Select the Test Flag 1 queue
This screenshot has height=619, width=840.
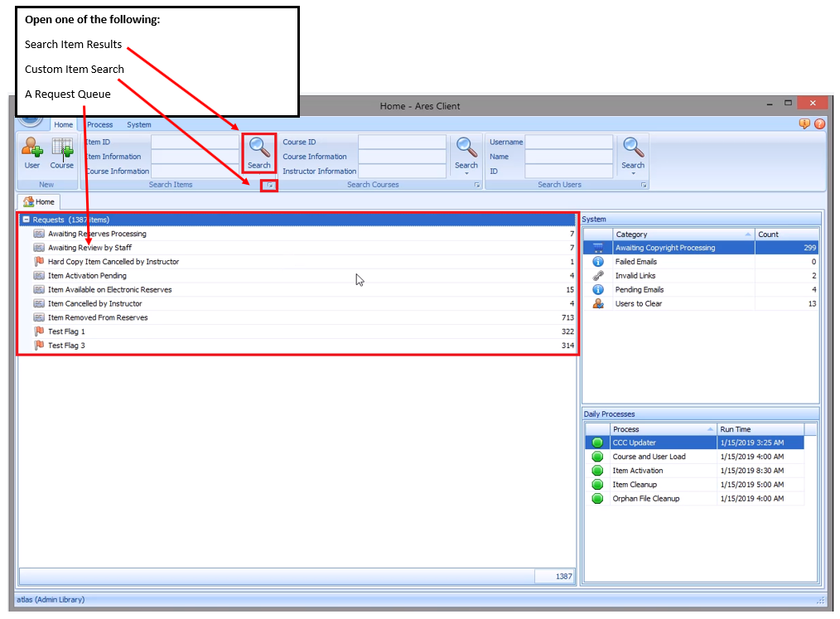66,331
